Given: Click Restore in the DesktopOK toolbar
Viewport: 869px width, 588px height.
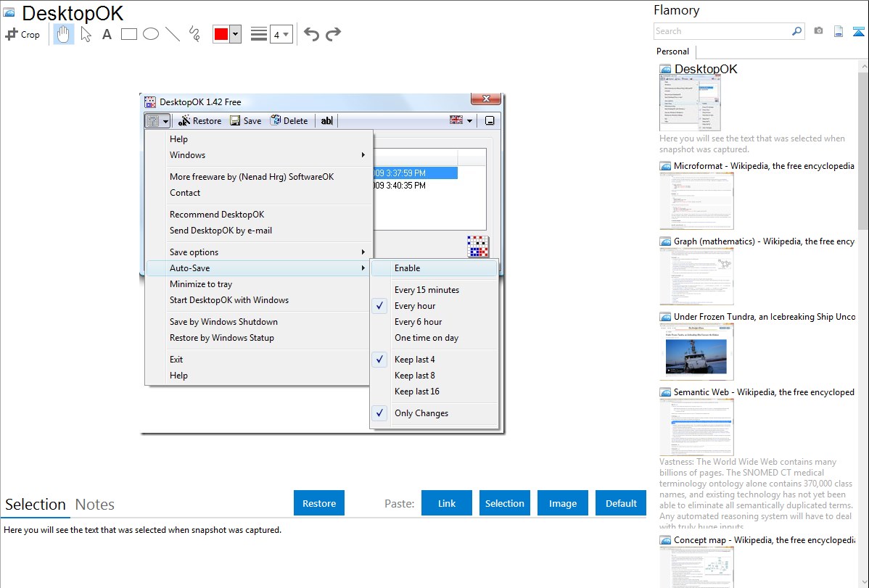Looking at the screenshot, I should click(x=199, y=121).
